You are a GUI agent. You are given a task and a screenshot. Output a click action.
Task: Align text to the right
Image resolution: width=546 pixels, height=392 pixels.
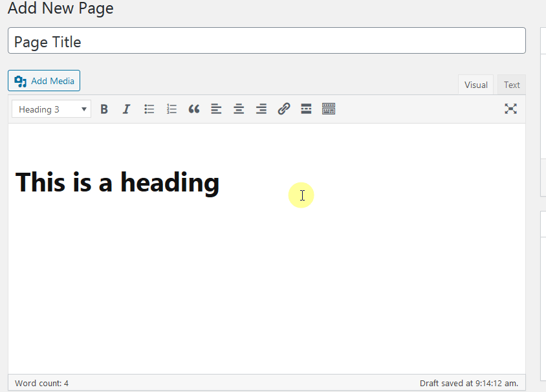[x=261, y=109]
